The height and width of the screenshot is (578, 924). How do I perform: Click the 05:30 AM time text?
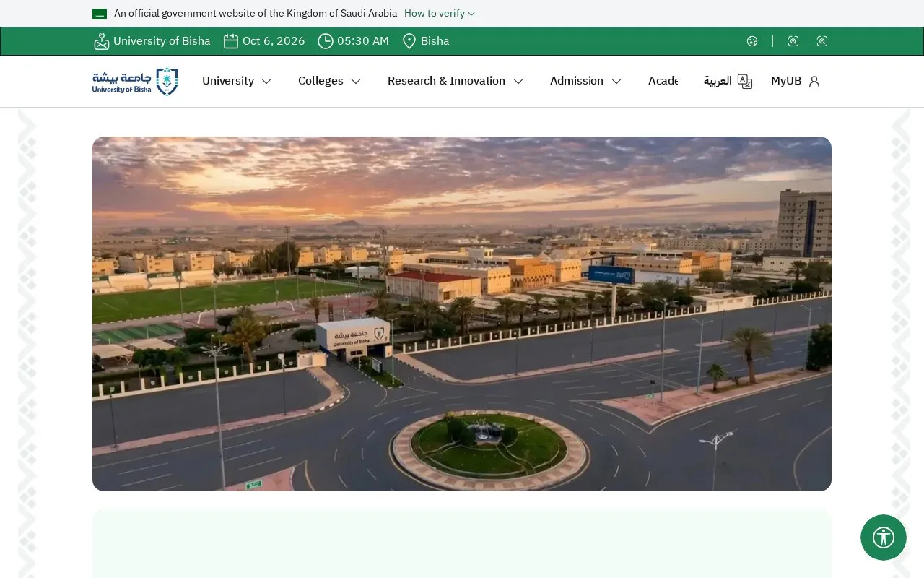(363, 41)
